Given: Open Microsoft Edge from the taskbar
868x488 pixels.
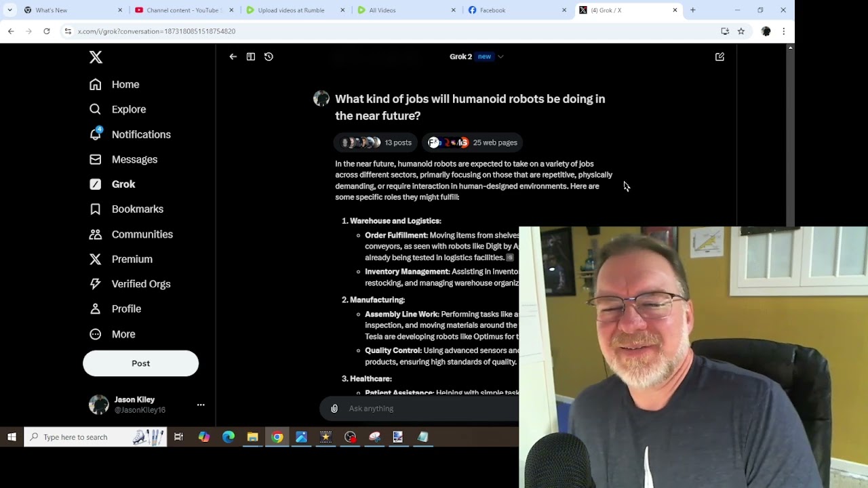Looking at the screenshot, I should [x=228, y=437].
